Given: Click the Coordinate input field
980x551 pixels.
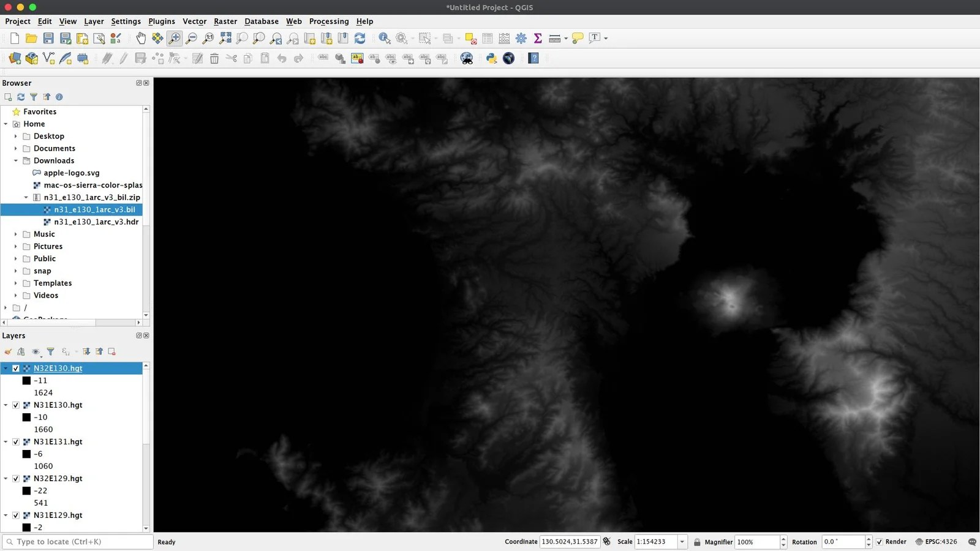Looking at the screenshot, I should point(570,542).
